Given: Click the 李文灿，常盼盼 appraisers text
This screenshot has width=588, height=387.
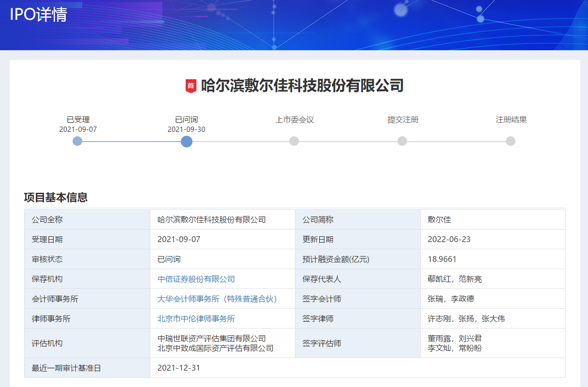Looking at the screenshot, I should (455, 348).
